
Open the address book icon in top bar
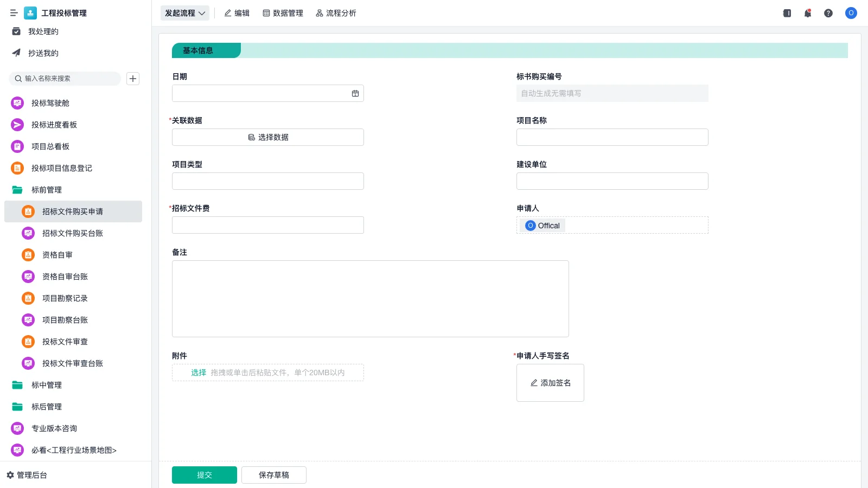(x=787, y=13)
